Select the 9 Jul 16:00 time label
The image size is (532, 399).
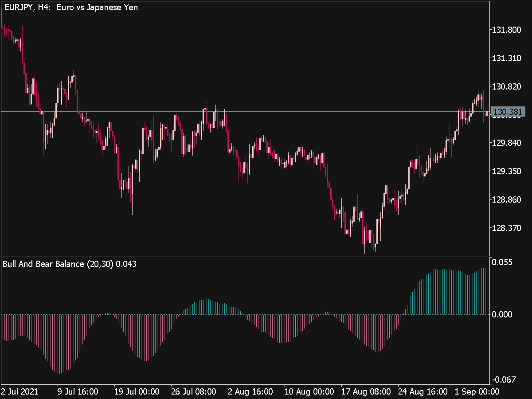pos(77,392)
